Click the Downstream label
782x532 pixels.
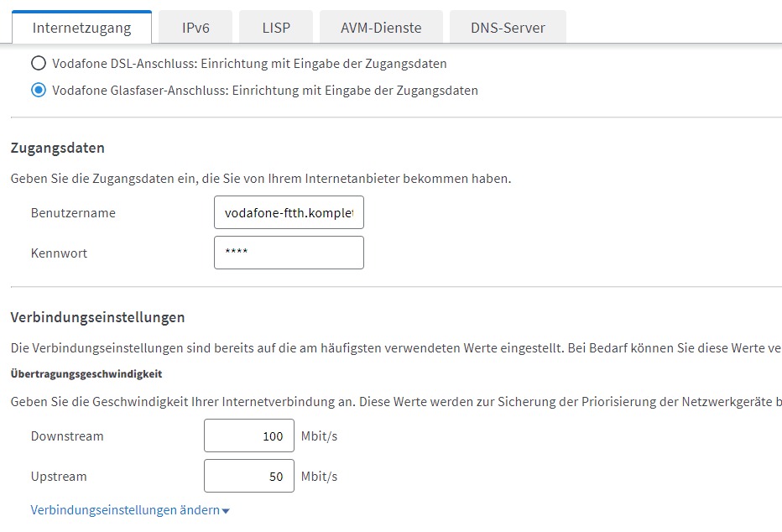coord(67,436)
